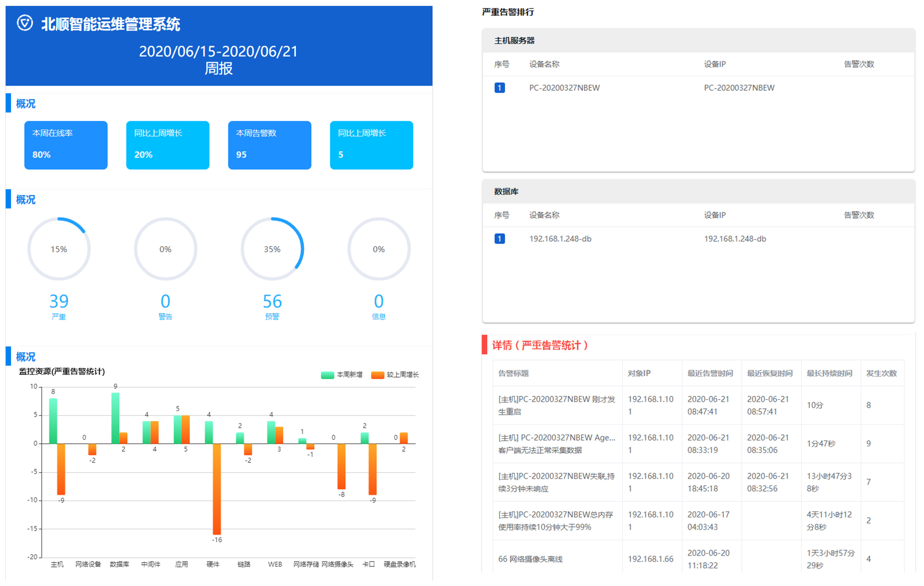Click the 最近告警时间 column header
The image size is (924, 586).
(710, 373)
